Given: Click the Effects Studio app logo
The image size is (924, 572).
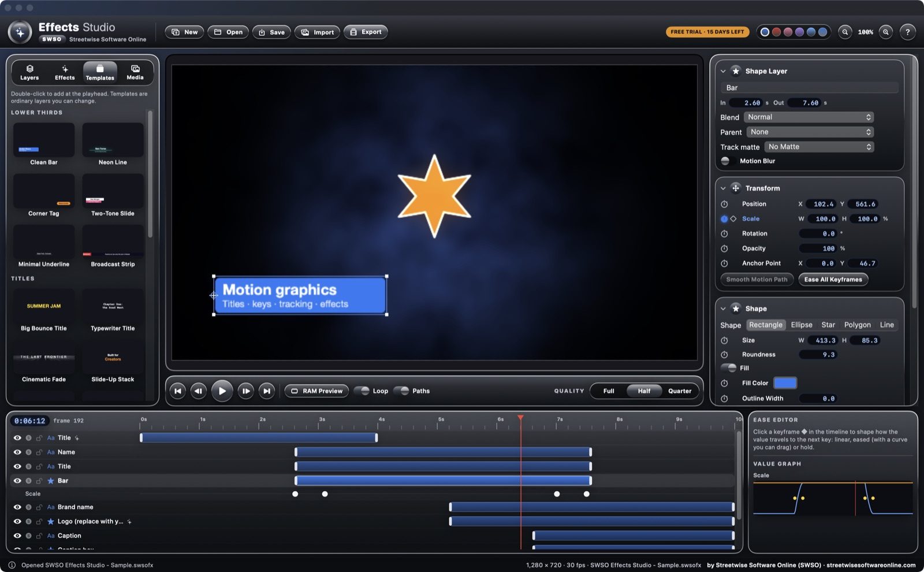Looking at the screenshot, I should (x=20, y=32).
